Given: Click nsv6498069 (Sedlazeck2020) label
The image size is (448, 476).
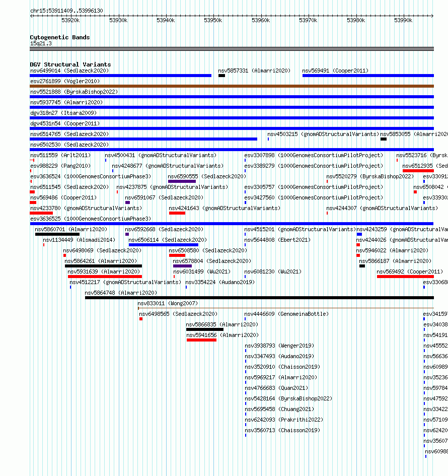Looking at the screenshot, I should pyautogui.click(x=103, y=251).
